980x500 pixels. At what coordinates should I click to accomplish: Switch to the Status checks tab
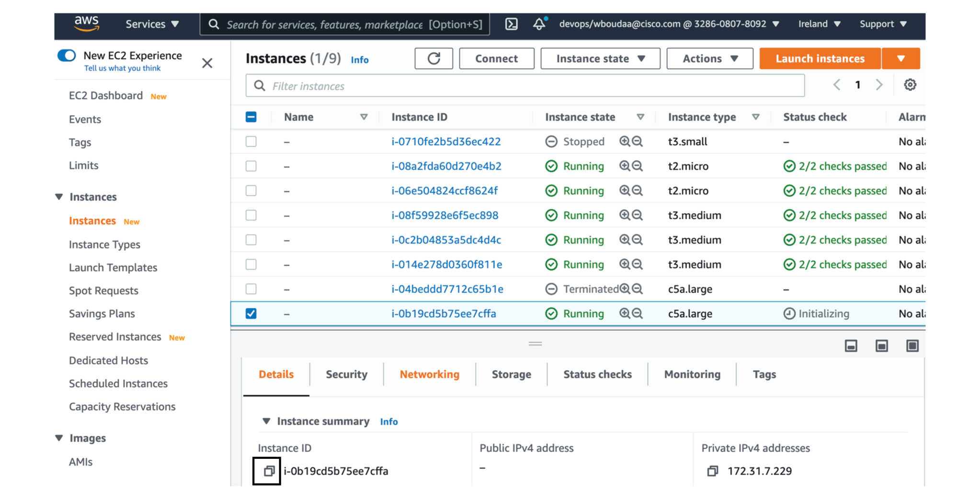(597, 375)
